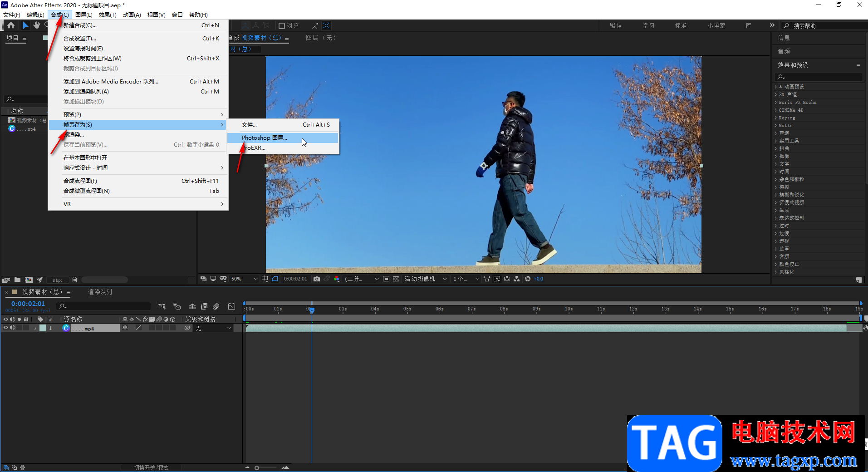The width and height of the screenshot is (868, 472).
Task: Click the new folder icon in Project panel
Action: tap(17, 280)
